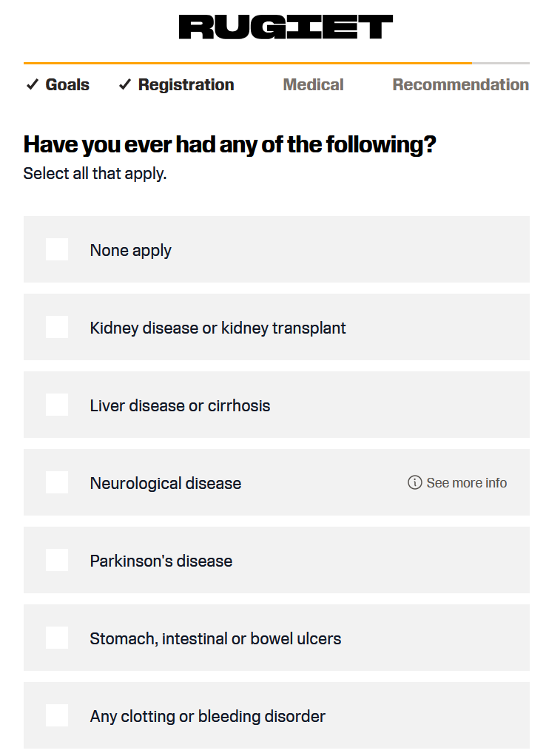Mark the Parkinson's disease checkbox
Screen dimensions: 546x756
coord(57,560)
